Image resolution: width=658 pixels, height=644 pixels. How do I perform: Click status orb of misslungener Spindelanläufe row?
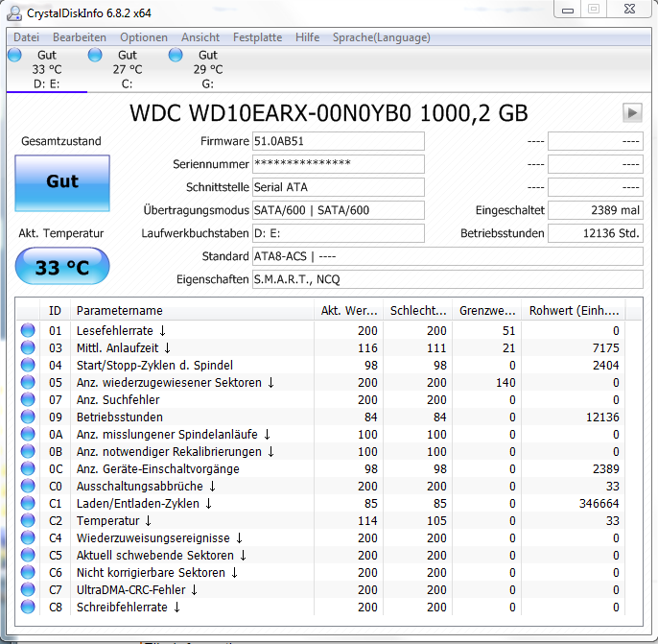(x=28, y=434)
